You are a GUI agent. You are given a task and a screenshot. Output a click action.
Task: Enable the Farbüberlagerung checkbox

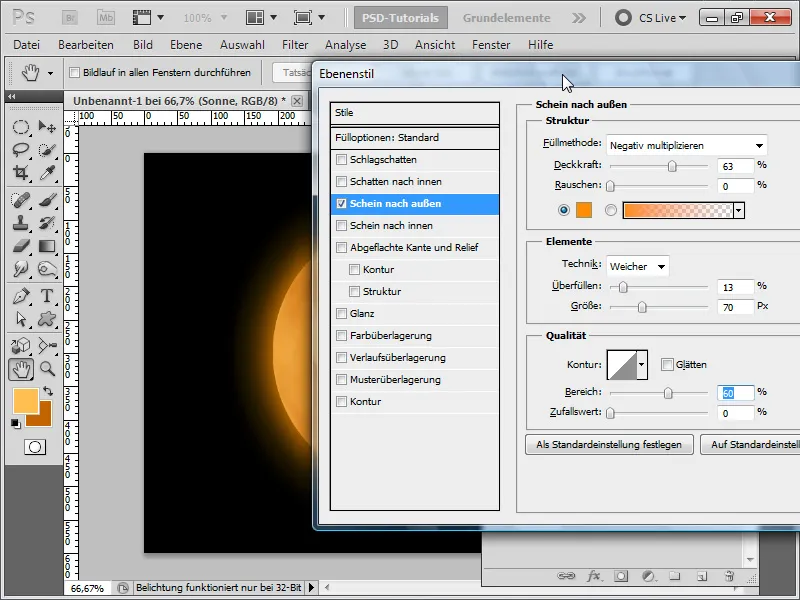click(x=341, y=336)
